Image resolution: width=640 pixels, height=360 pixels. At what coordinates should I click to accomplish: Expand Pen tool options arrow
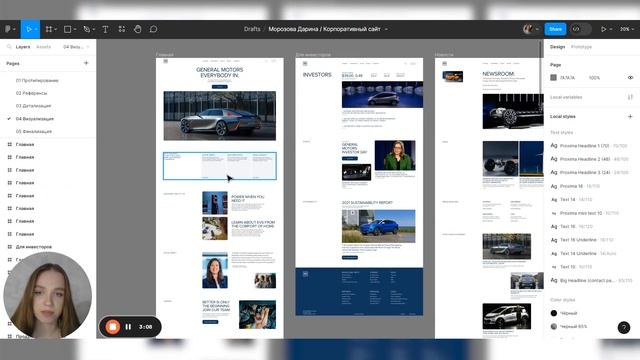93,29
